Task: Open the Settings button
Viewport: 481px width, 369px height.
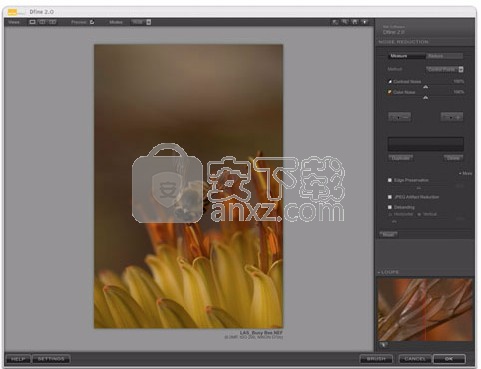Action: pos(51,359)
